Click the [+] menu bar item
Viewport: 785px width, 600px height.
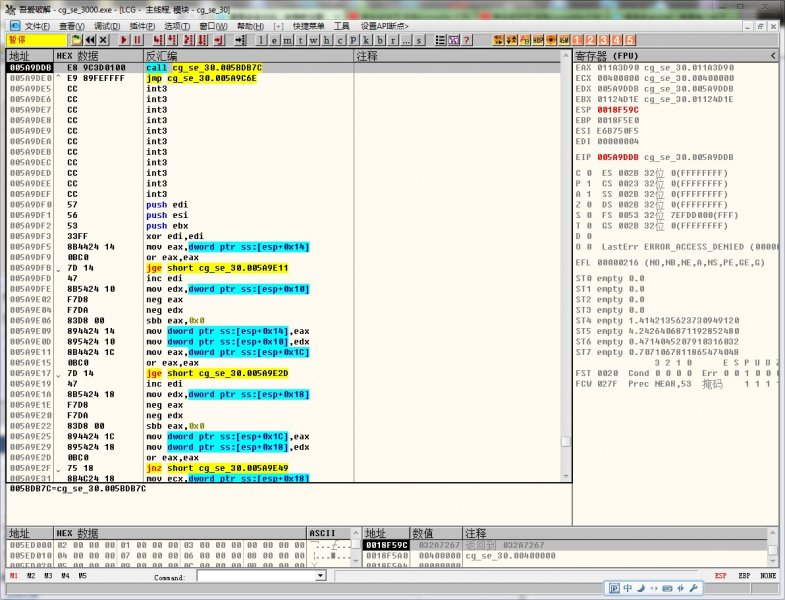[x=278, y=26]
